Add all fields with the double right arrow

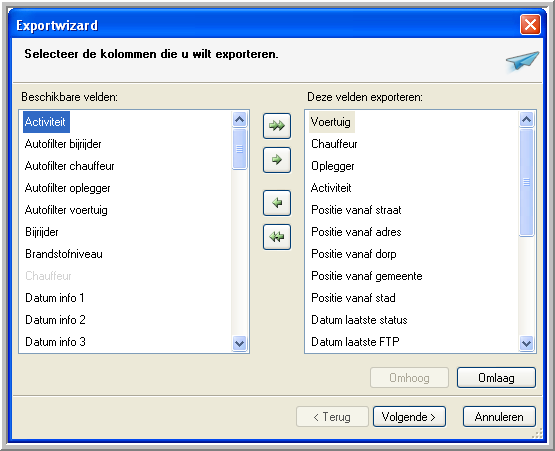pos(277,126)
